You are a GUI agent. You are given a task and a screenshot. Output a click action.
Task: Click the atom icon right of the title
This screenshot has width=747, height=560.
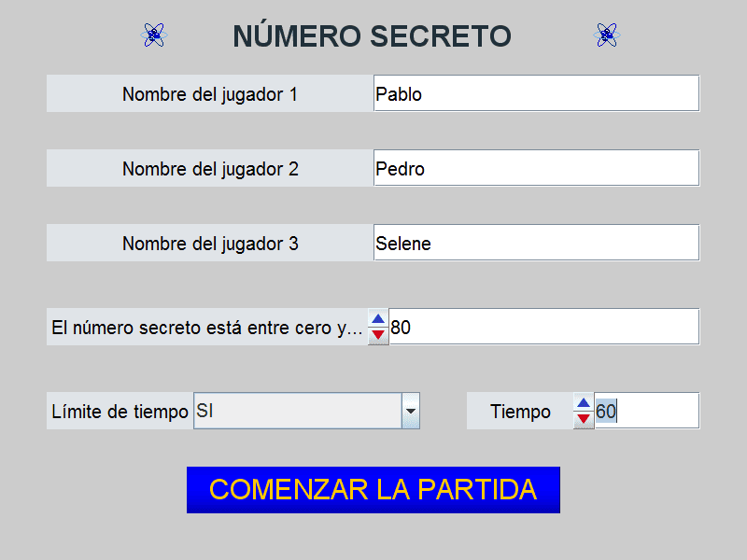pyautogui.click(x=607, y=35)
